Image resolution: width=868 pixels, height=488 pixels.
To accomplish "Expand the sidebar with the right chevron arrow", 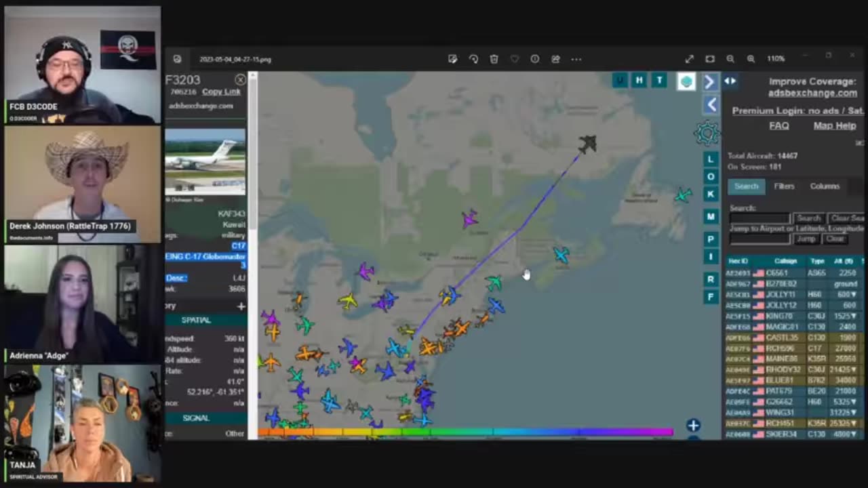I will click(x=709, y=82).
